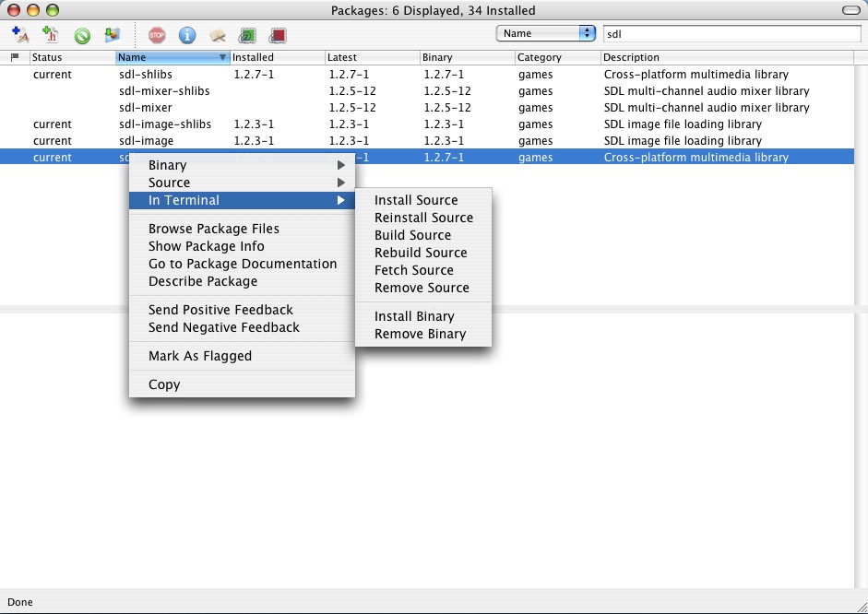Select Copy from the context menu
Viewport: 868px width, 614px height.
(242, 384)
